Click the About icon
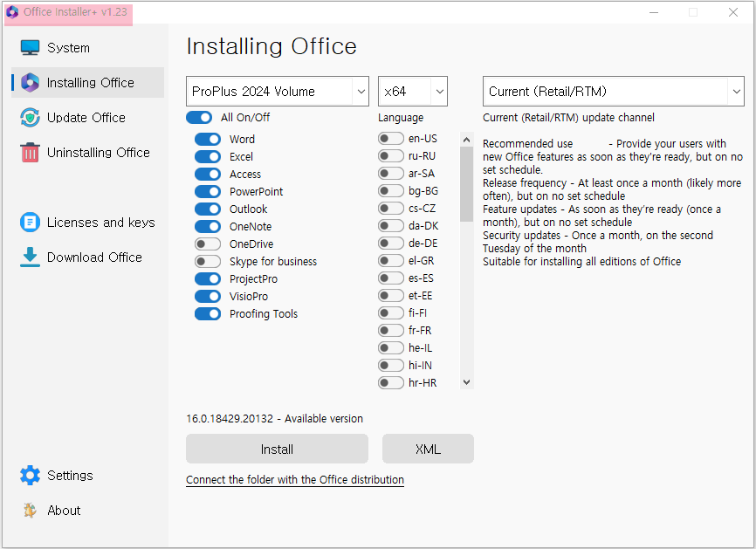 tap(30, 510)
